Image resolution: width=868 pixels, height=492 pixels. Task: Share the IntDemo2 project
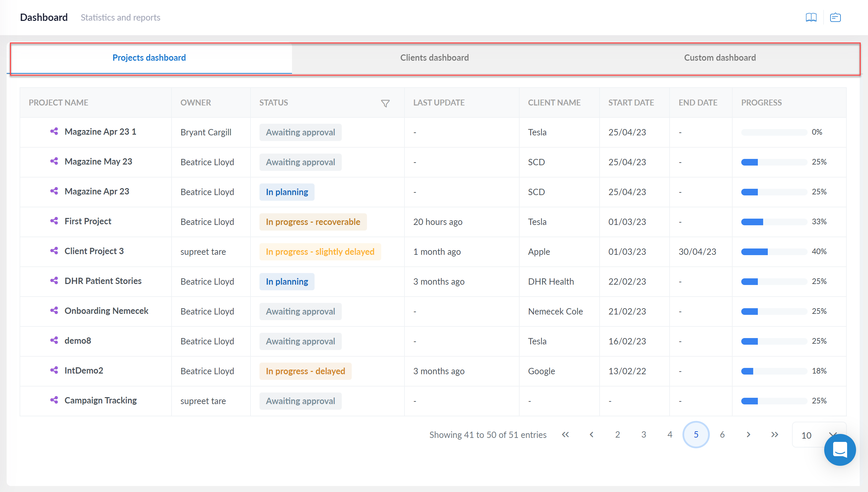click(54, 370)
